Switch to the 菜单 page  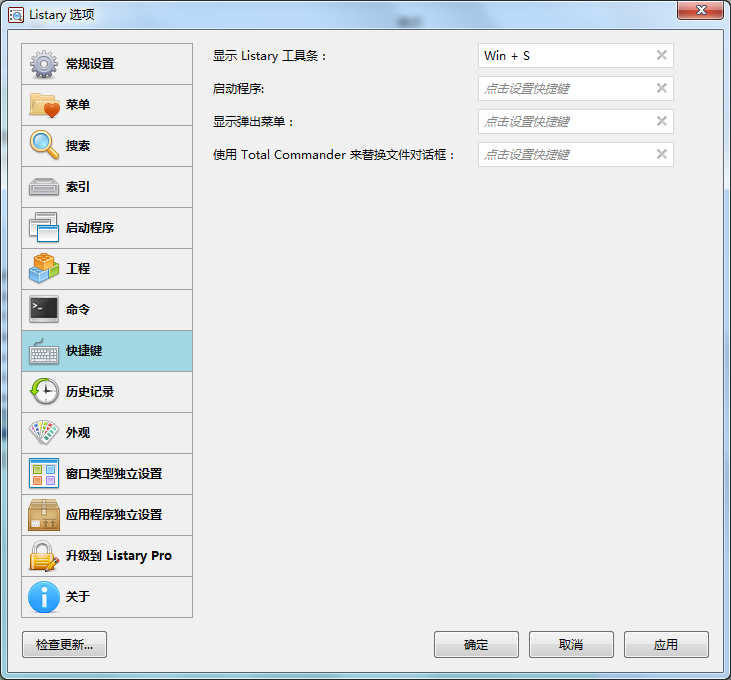tap(107, 105)
